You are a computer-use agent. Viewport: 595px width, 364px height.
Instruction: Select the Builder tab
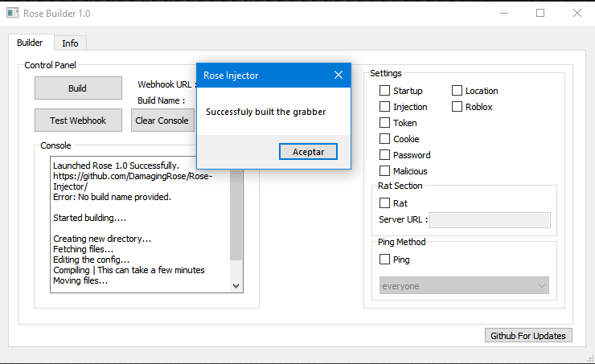(x=30, y=43)
